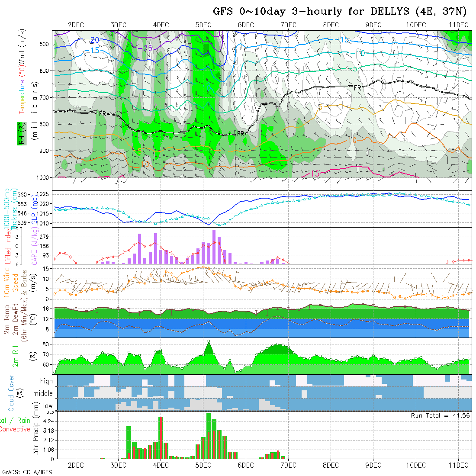Click the Cloud Cover axis label
Viewport: 476px width, 476px height.
(11, 393)
